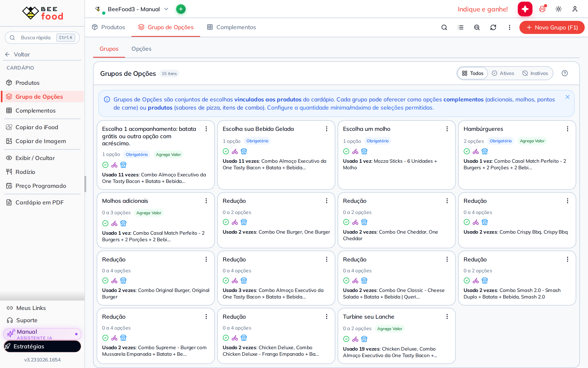
Task: Open options menu for Hambúrgueres card
Action: tap(568, 129)
